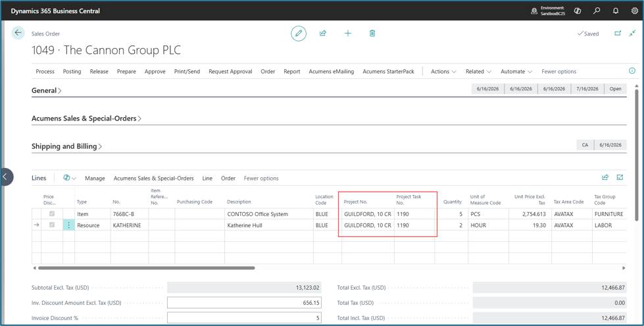
Task: Open Acumens eMailing menu
Action: pyautogui.click(x=332, y=72)
